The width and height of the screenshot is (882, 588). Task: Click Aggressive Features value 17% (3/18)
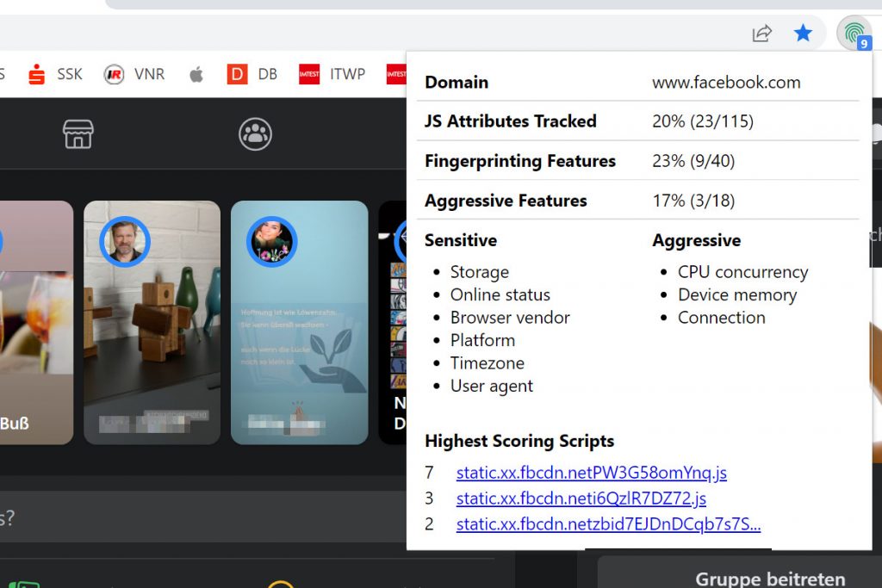(693, 201)
